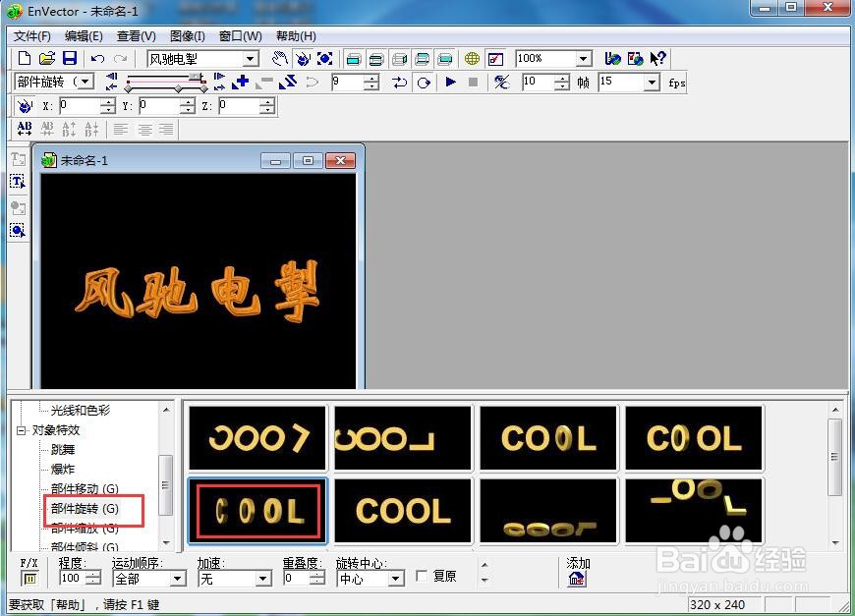Select 爆炸 effect in the tree

[x=63, y=470]
